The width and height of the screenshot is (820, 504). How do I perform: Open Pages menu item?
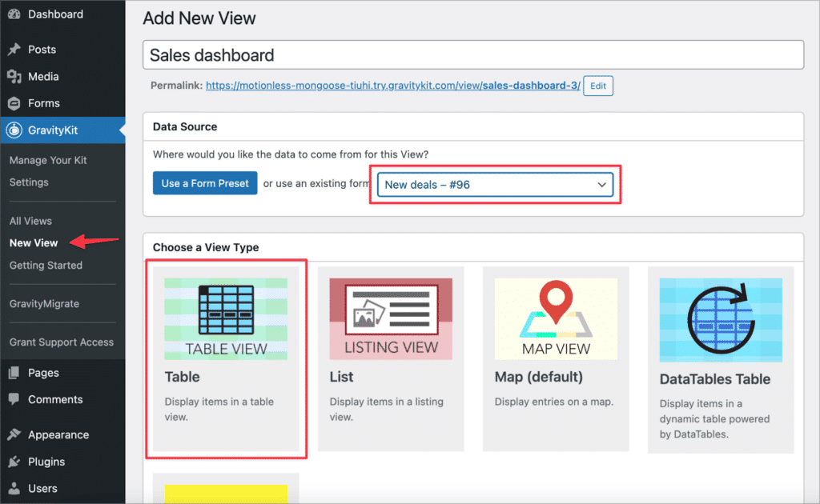pyautogui.click(x=43, y=372)
